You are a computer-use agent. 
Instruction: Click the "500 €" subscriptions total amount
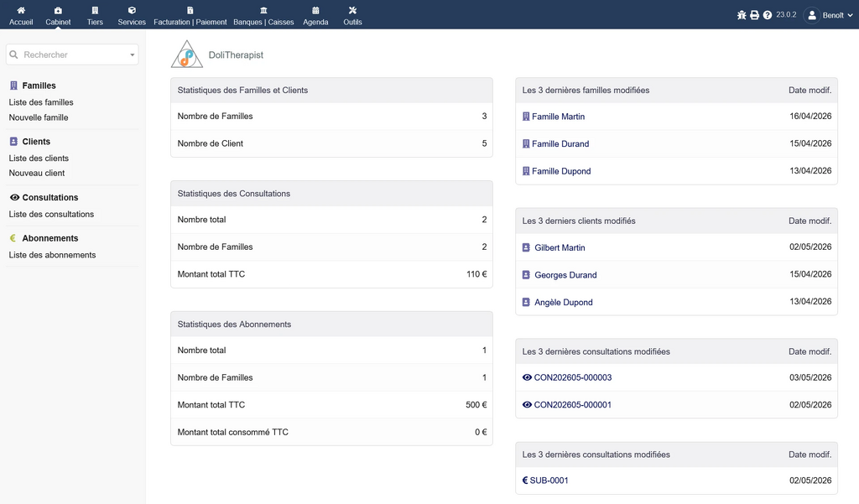click(476, 405)
